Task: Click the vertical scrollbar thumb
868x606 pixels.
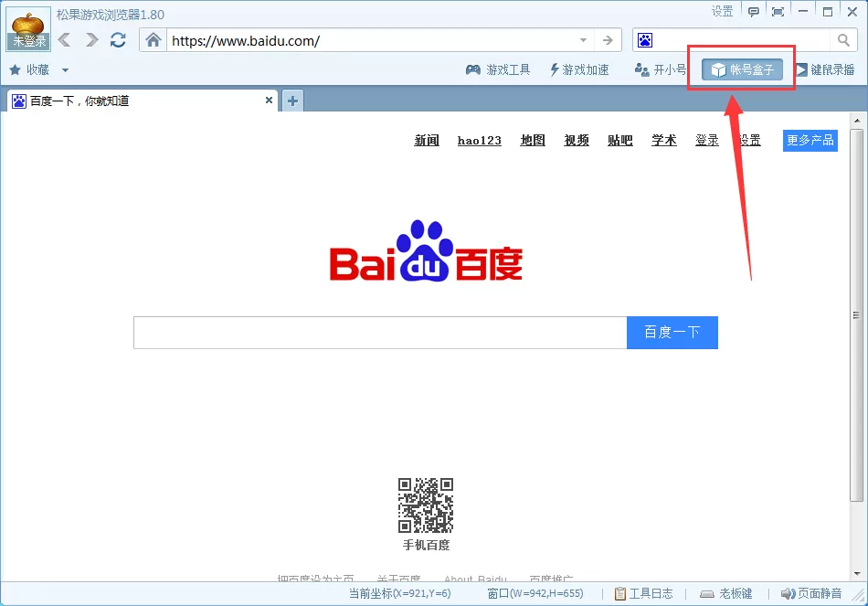Action: 856,315
